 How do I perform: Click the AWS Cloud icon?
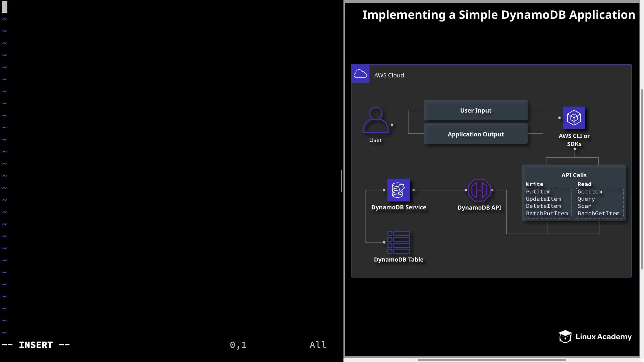tap(360, 74)
